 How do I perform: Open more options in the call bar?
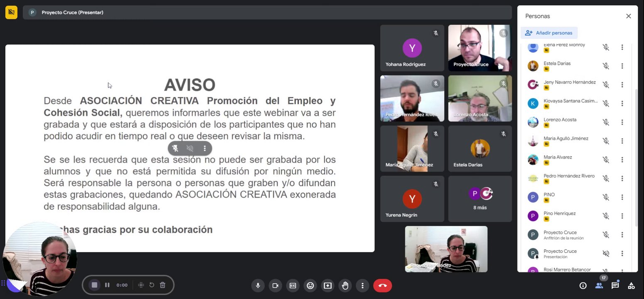(362, 285)
